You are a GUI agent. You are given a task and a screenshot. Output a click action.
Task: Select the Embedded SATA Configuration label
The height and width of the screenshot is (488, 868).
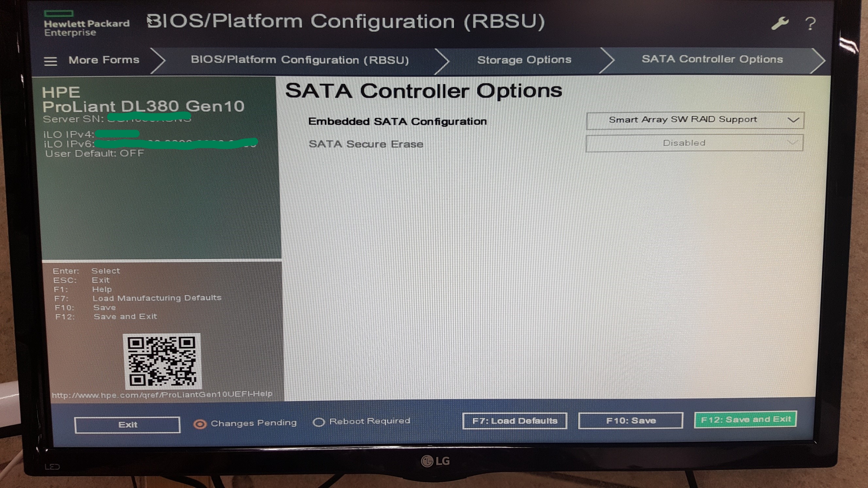(x=397, y=122)
